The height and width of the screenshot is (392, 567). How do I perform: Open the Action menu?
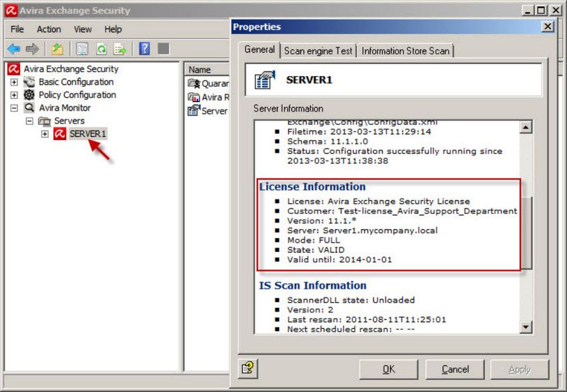(x=49, y=29)
